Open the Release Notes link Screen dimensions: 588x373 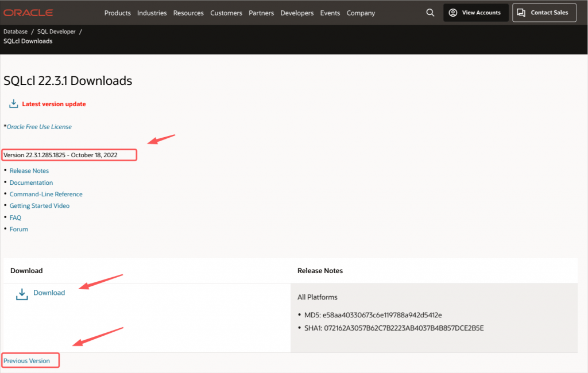[29, 170]
